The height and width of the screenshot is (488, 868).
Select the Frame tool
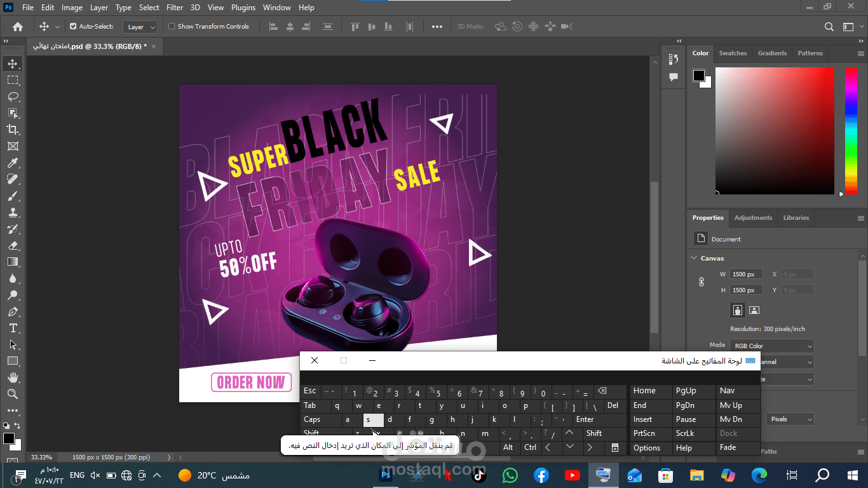[x=13, y=146]
